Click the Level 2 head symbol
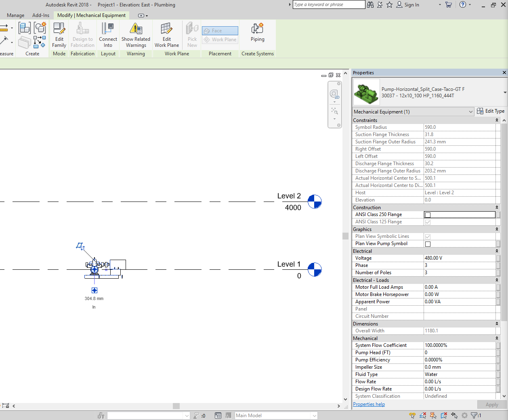Screen dimensions: 508x420 click(x=315, y=202)
